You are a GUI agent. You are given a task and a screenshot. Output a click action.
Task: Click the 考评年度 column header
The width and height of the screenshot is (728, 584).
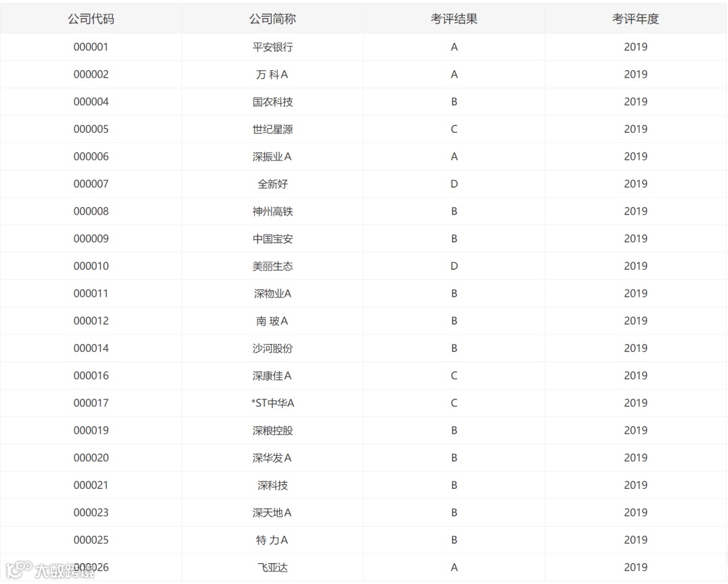point(636,19)
